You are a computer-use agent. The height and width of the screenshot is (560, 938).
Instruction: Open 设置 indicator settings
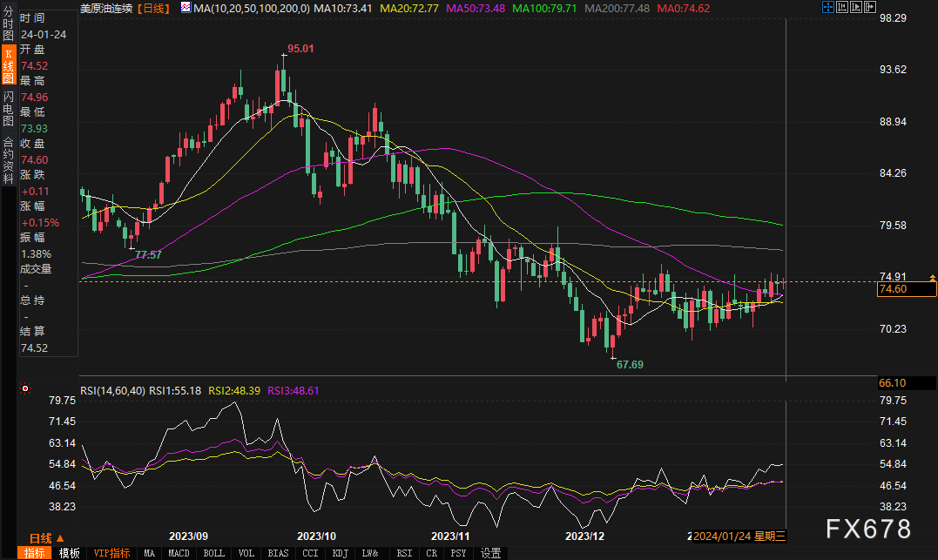coord(490,553)
